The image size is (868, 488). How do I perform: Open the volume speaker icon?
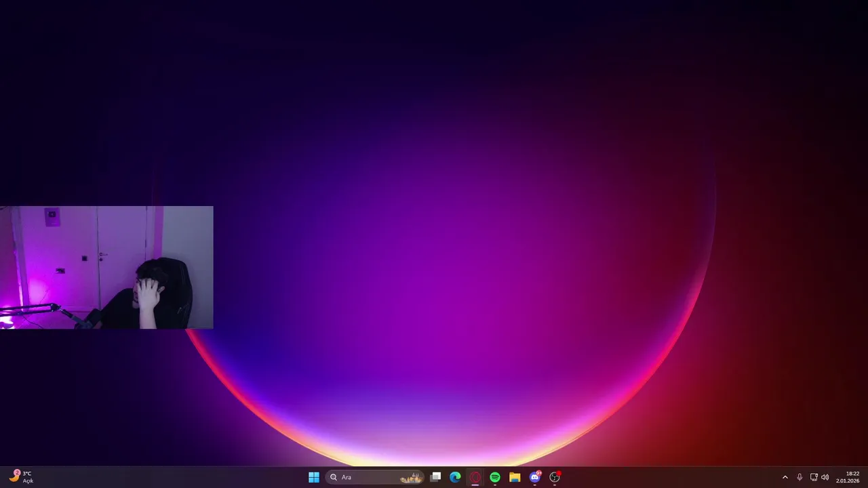[x=825, y=477]
